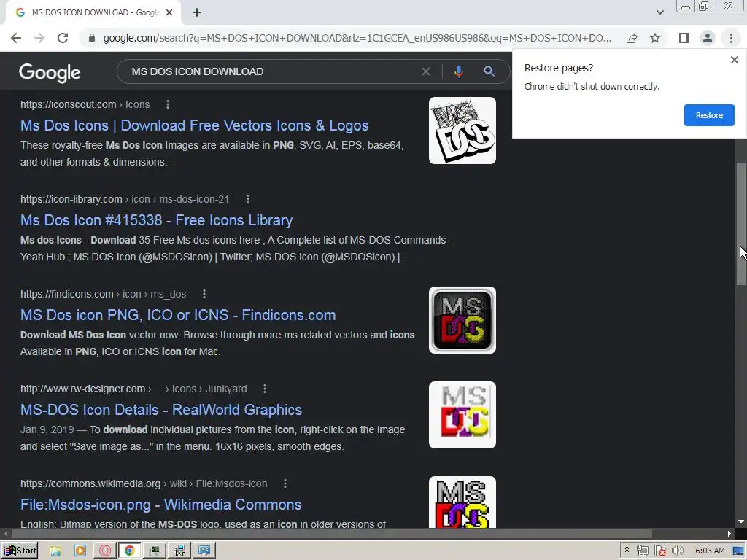The height and width of the screenshot is (560, 747).
Task: Click the volume speaker tray icon
Action: coord(677,551)
